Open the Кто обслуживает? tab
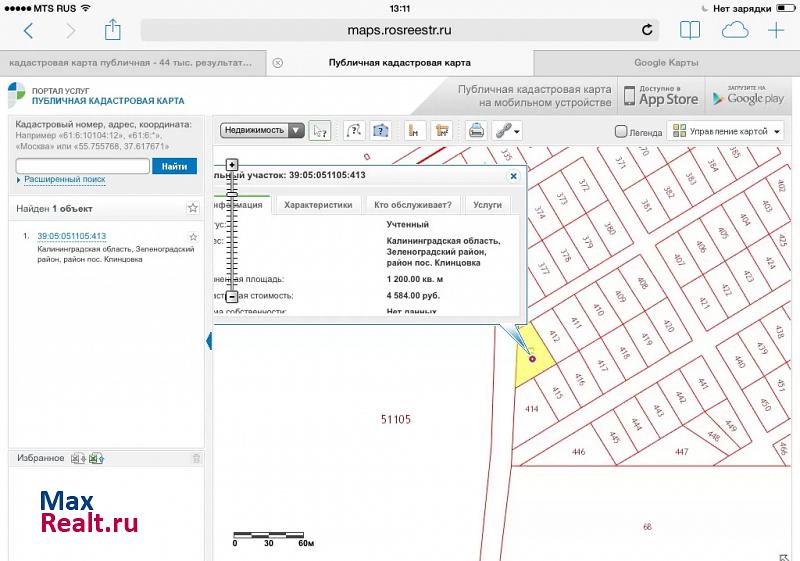This screenshot has width=800, height=561. click(x=412, y=204)
